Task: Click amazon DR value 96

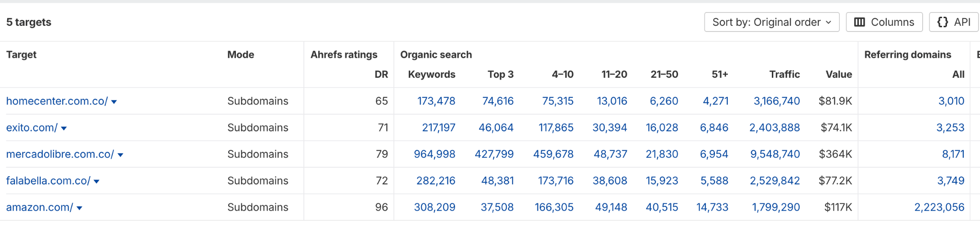Action: click(381, 207)
